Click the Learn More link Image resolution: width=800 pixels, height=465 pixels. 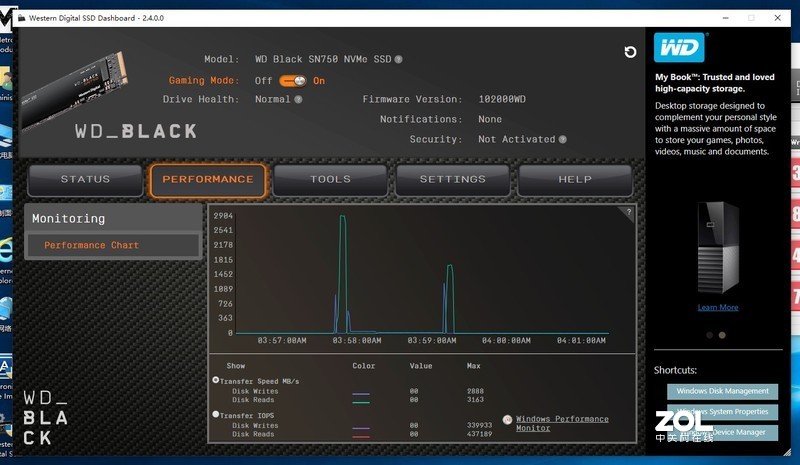[718, 308]
